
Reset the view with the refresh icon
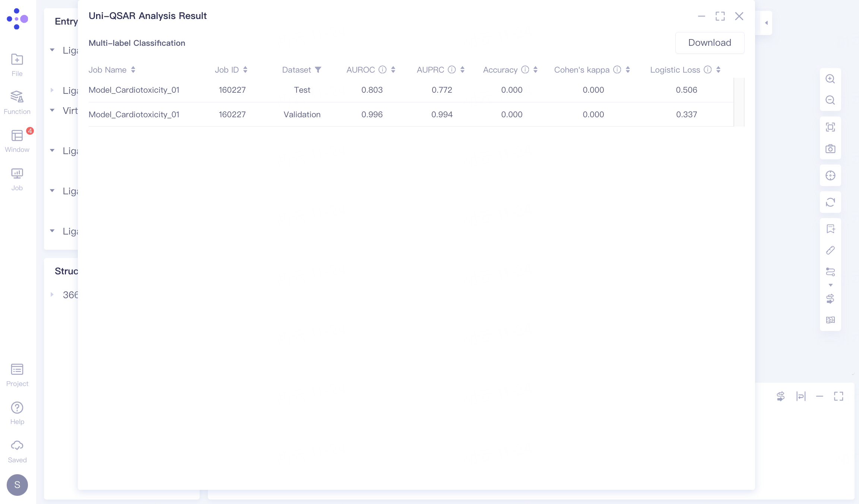point(831,202)
